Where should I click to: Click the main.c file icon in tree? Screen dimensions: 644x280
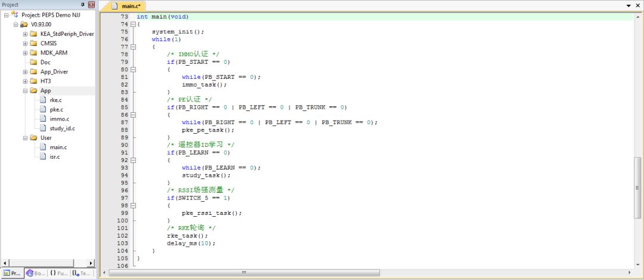tap(43, 147)
